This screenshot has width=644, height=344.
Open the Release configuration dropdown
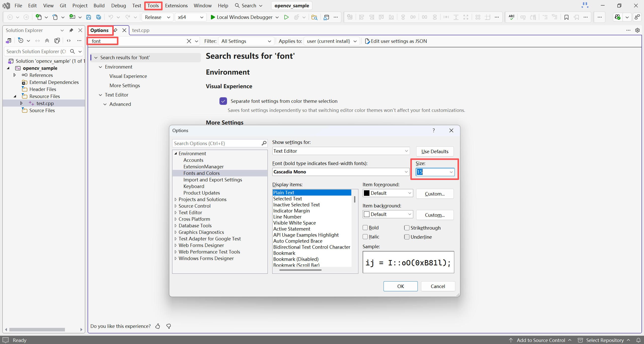click(168, 17)
